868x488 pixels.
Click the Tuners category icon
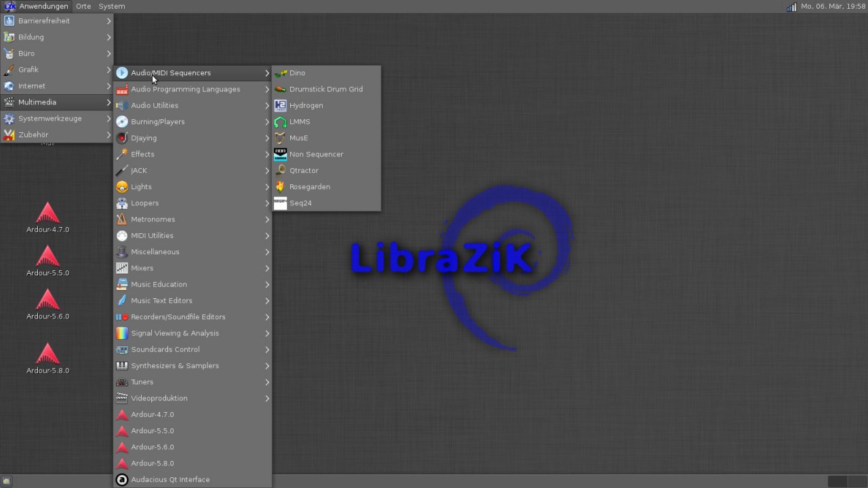[x=122, y=382]
